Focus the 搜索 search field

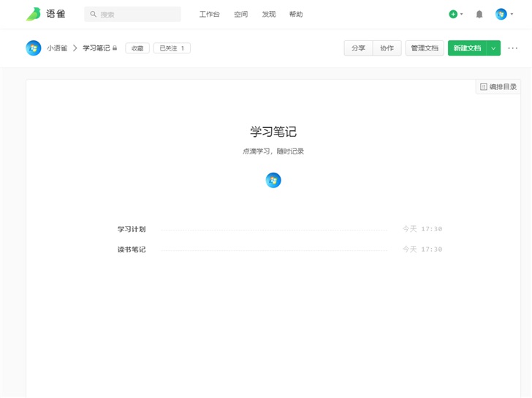[132, 14]
